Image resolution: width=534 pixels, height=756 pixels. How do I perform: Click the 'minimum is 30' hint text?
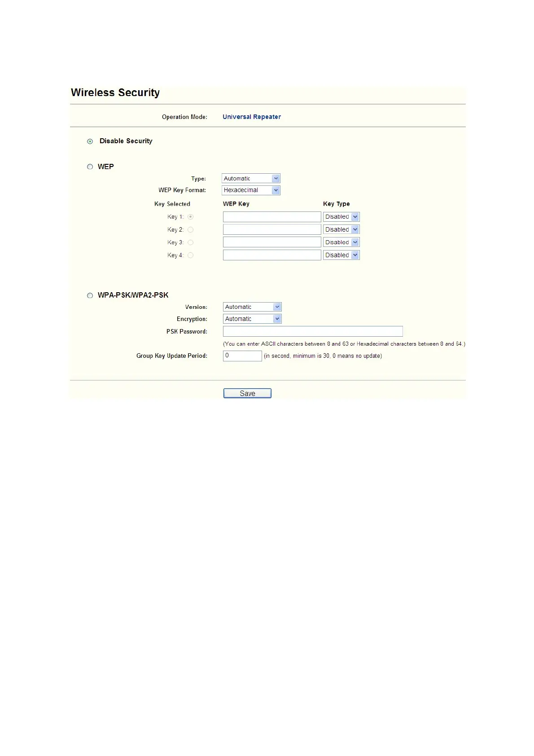point(323,356)
